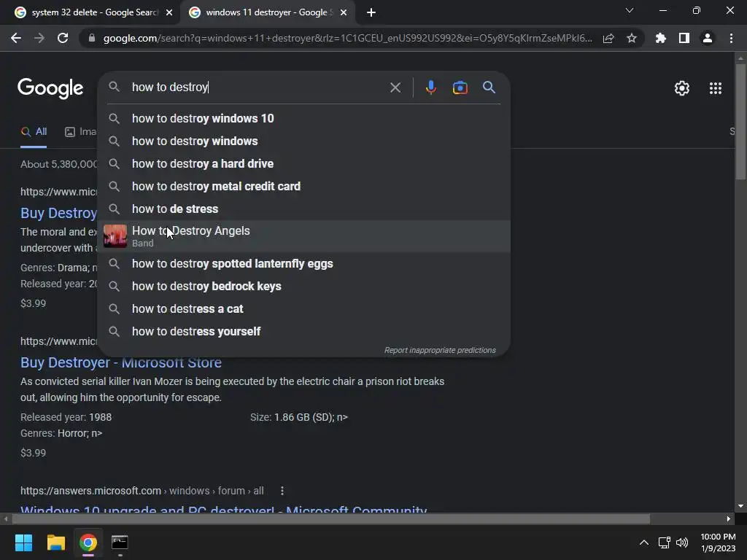Open the terminal app on taskbar
The width and height of the screenshot is (747, 560).
120,542
